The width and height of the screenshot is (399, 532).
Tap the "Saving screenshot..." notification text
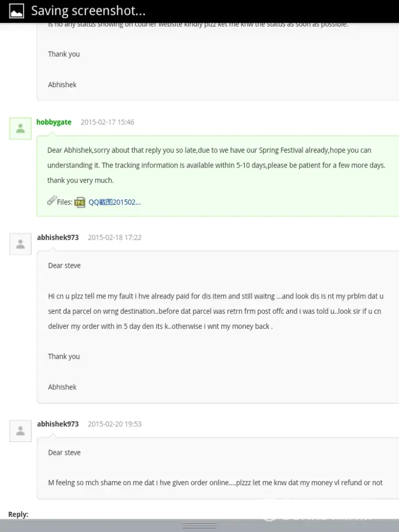point(88,11)
